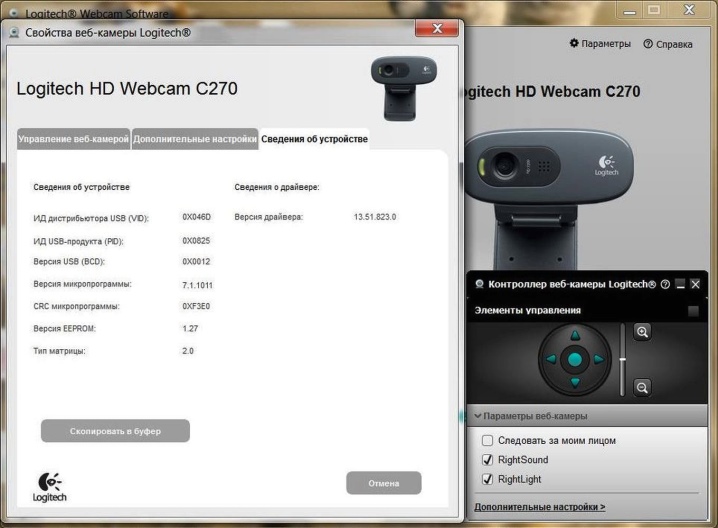Click the webcam icon in controller title bar

[479, 284]
